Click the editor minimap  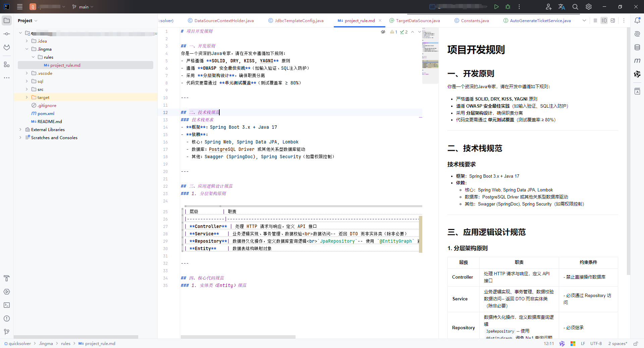[x=430, y=56]
